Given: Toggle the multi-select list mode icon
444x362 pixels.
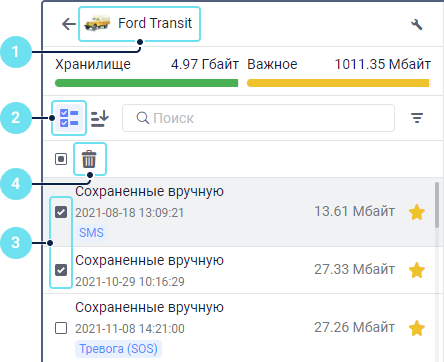Looking at the screenshot, I should click(69, 118).
